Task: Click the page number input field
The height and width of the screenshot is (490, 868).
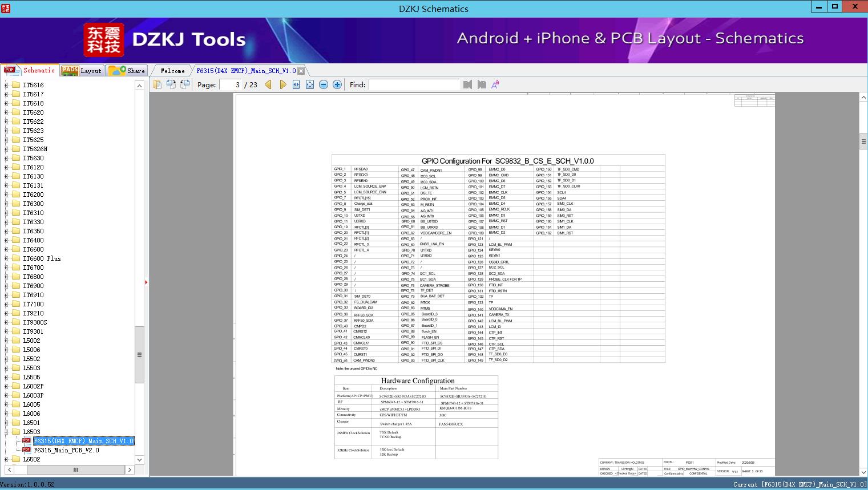Action: (231, 84)
